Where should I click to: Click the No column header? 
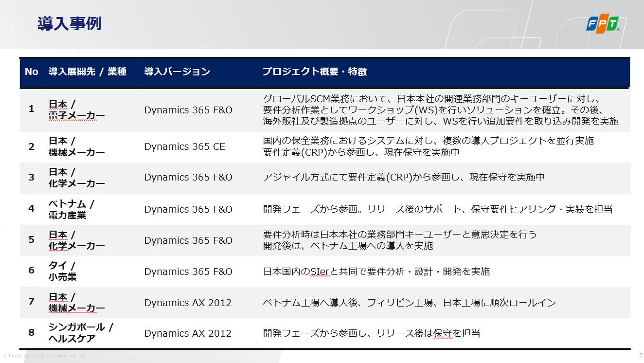[32, 72]
